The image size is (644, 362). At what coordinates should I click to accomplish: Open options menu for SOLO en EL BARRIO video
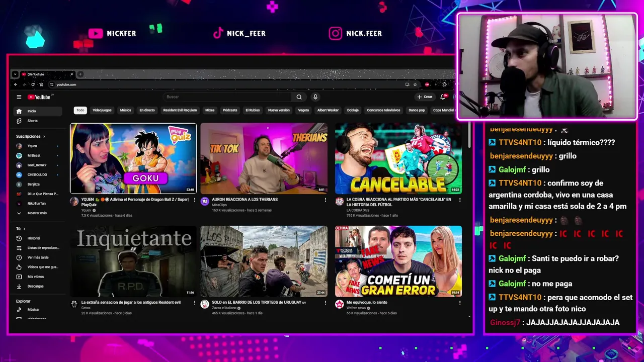[x=326, y=303]
